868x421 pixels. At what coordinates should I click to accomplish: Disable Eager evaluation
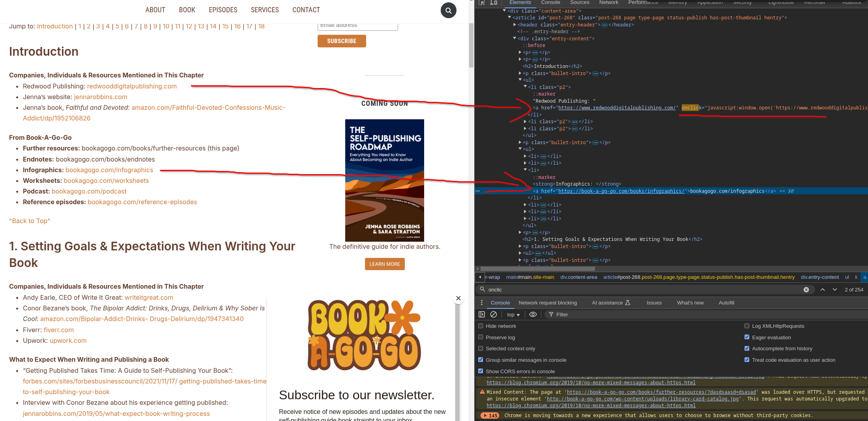click(x=747, y=337)
